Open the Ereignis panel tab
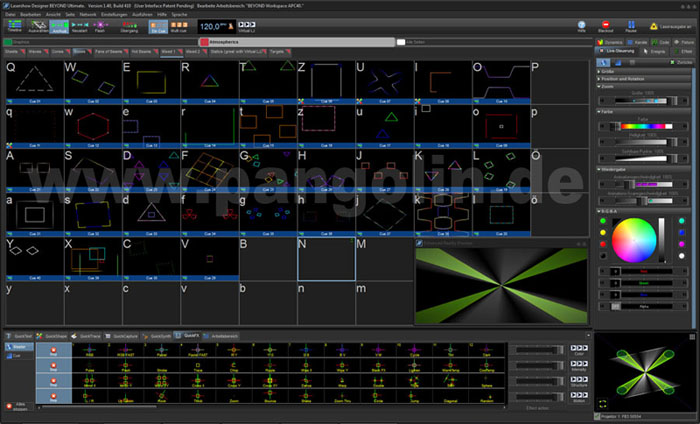The image size is (700, 424). (x=654, y=51)
